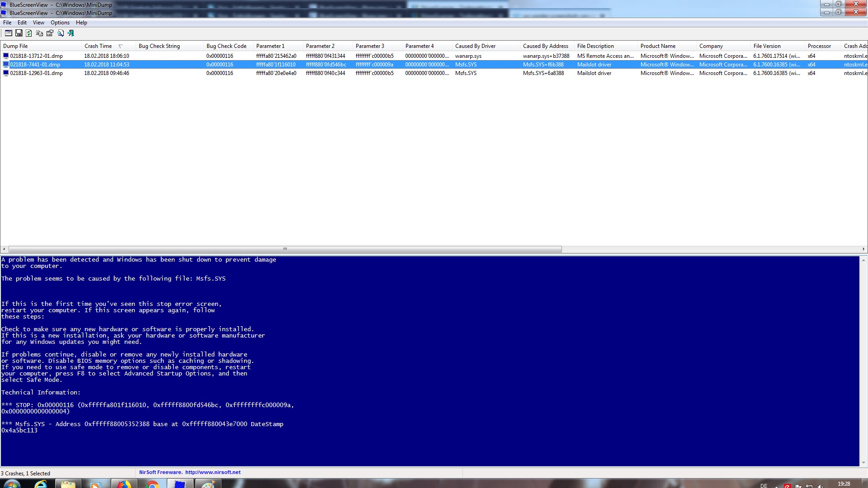Open the Options menu
Image resolution: width=868 pixels, height=488 pixels.
pyautogui.click(x=60, y=23)
